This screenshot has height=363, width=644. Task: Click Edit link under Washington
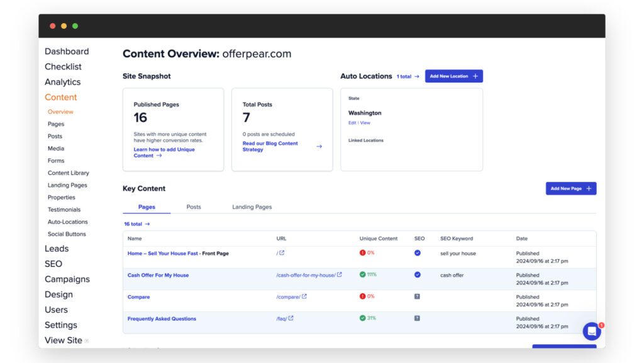pyautogui.click(x=352, y=123)
